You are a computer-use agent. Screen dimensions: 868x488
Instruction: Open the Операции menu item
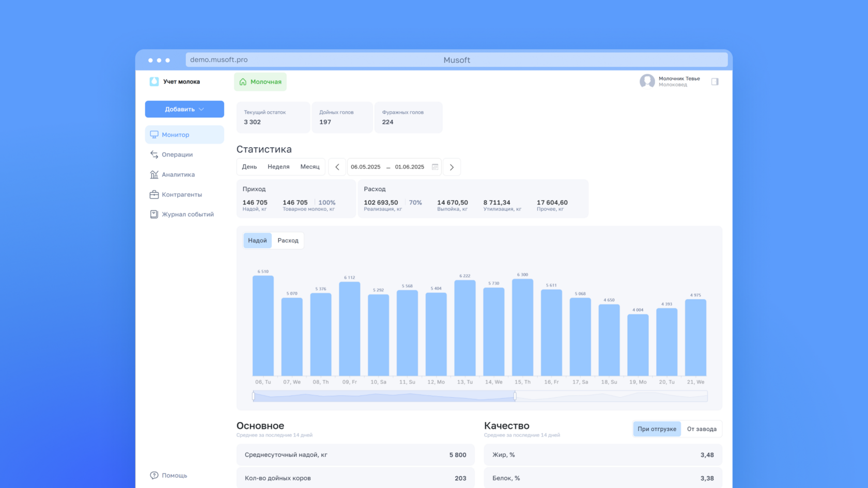point(184,154)
